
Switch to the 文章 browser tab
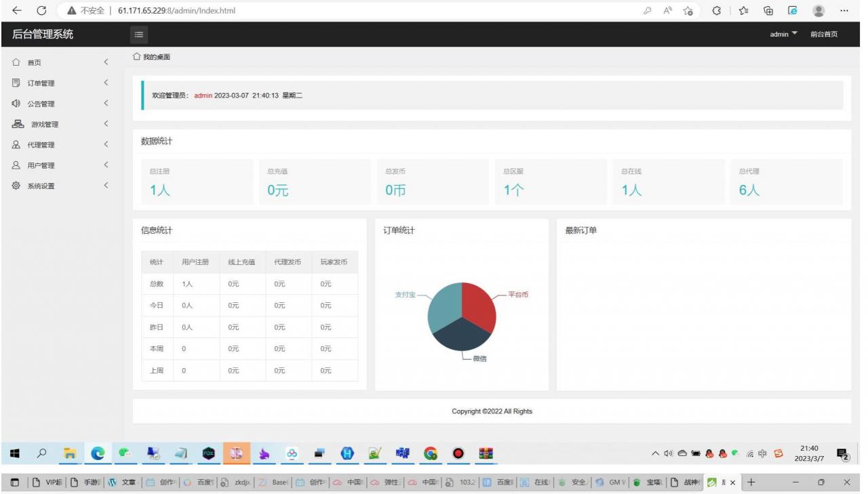122,482
